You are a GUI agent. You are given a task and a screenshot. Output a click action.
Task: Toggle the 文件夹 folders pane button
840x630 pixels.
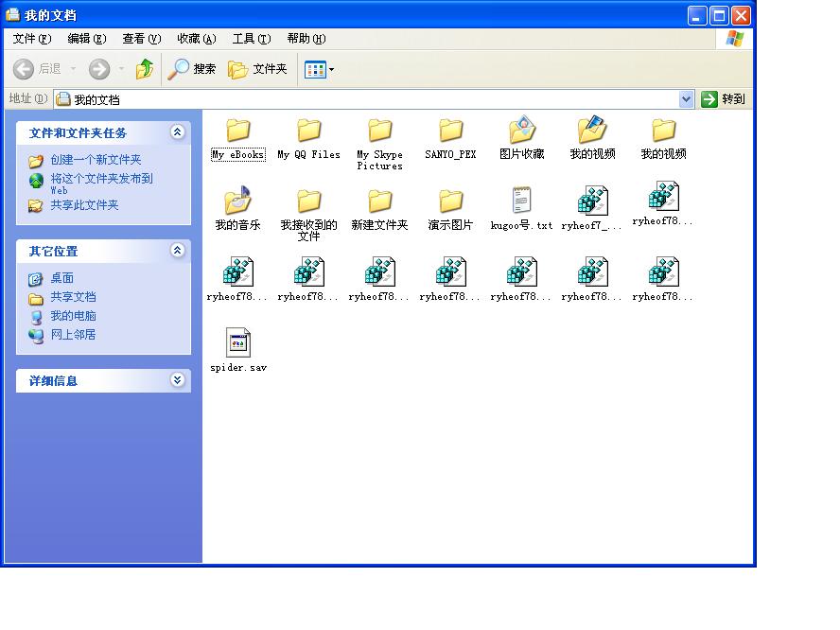[x=257, y=69]
